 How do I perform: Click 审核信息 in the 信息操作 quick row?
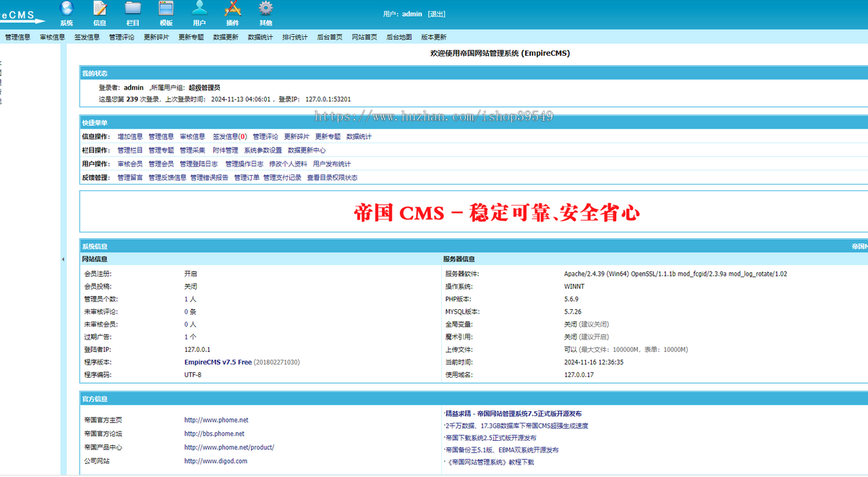click(x=192, y=136)
